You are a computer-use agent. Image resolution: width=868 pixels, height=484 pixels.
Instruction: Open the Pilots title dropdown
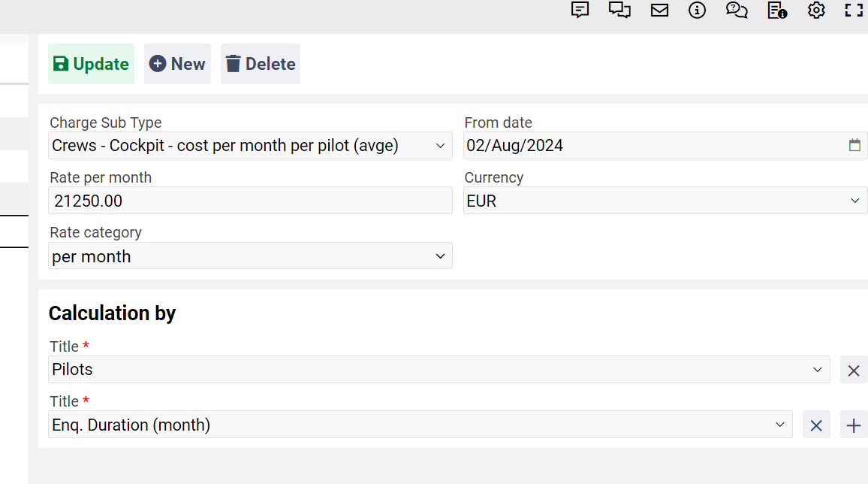pyautogui.click(x=439, y=370)
